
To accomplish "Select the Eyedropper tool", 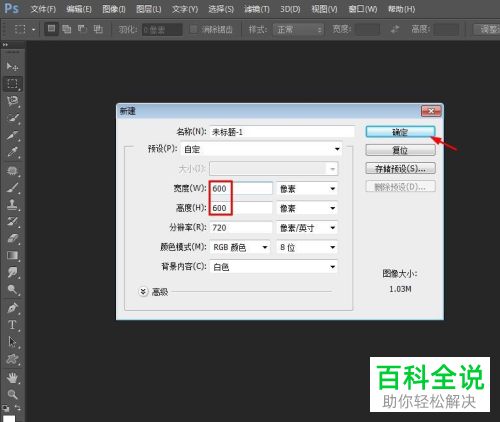I will (x=12, y=152).
